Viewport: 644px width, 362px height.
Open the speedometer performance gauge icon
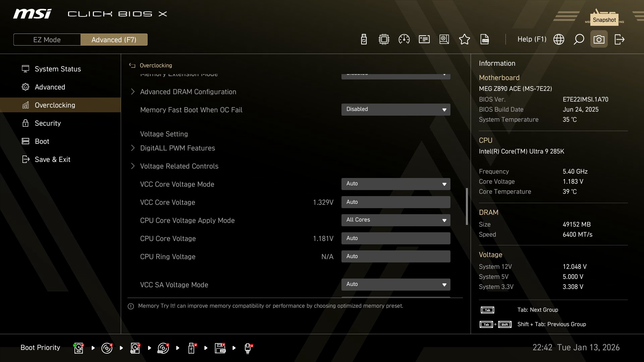404,40
